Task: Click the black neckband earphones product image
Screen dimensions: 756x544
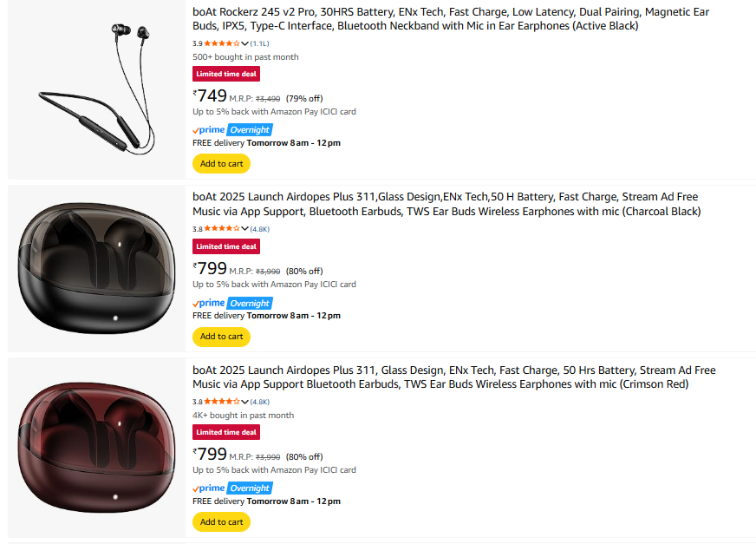Action: point(95,90)
